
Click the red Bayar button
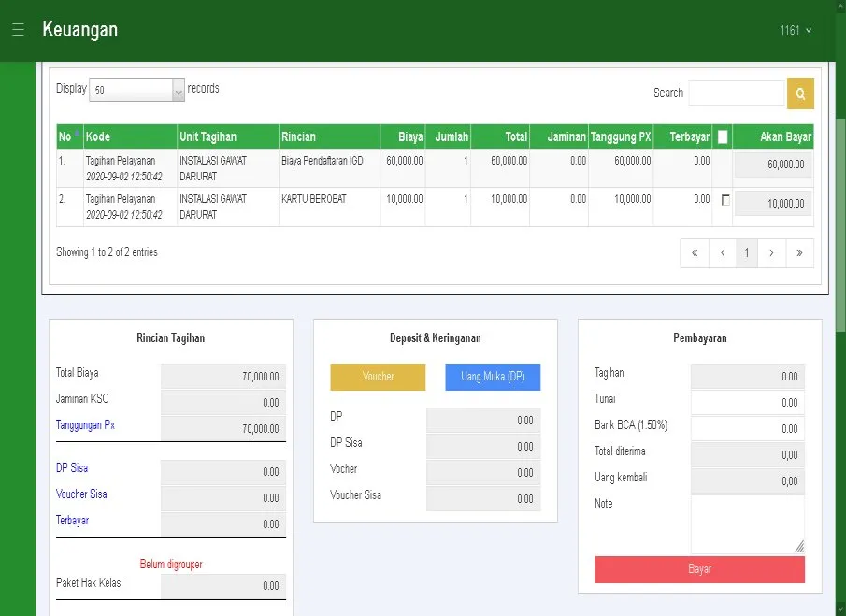pyautogui.click(x=699, y=569)
